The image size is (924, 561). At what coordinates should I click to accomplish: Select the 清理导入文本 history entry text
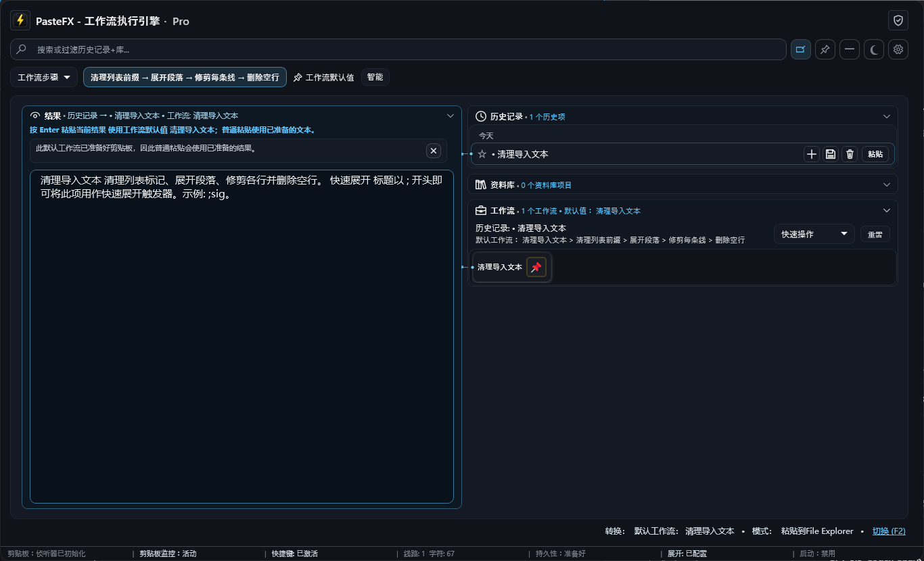[523, 154]
